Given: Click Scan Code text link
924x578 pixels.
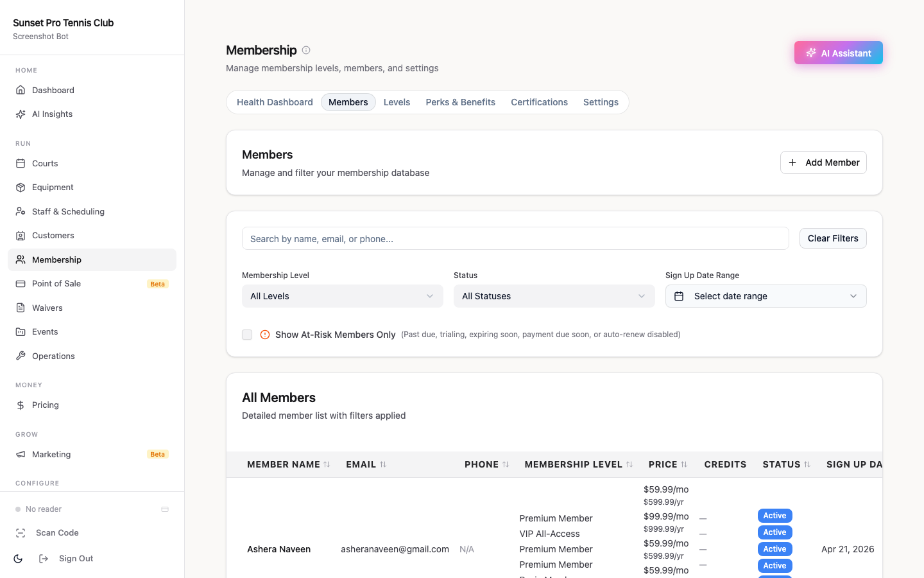Looking at the screenshot, I should (57, 533).
